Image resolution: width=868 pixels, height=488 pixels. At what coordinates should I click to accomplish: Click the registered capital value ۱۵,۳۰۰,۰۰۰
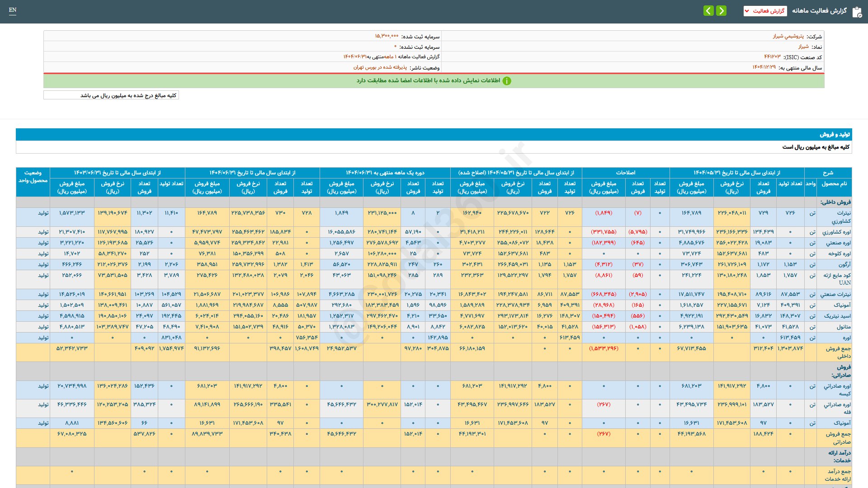coord(387,36)
